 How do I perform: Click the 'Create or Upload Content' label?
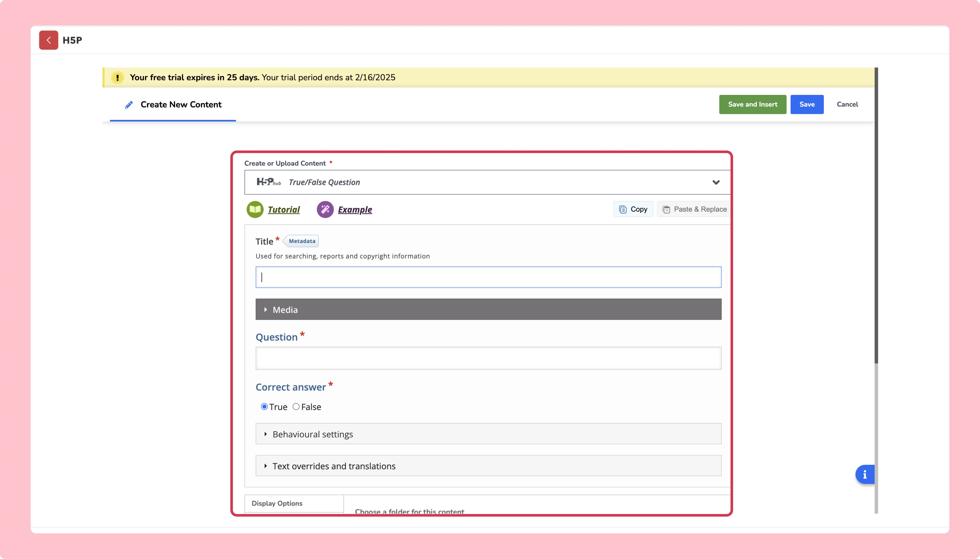coord(285,164)
